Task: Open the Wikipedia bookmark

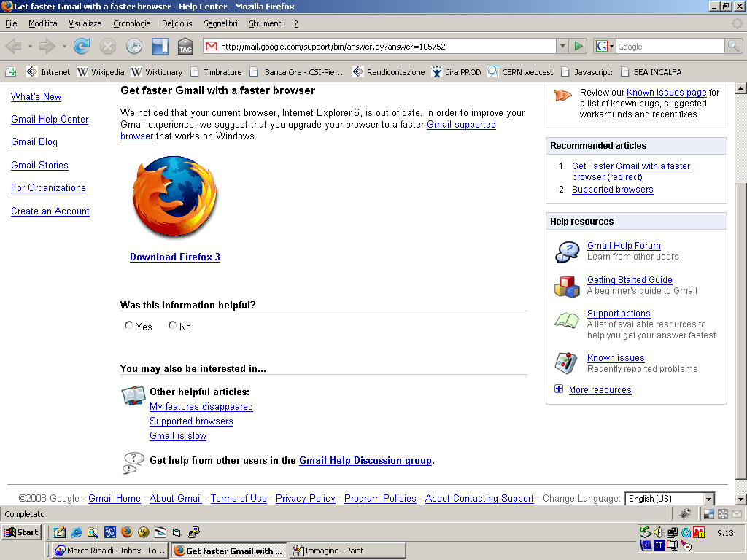Action: [101, 72]
